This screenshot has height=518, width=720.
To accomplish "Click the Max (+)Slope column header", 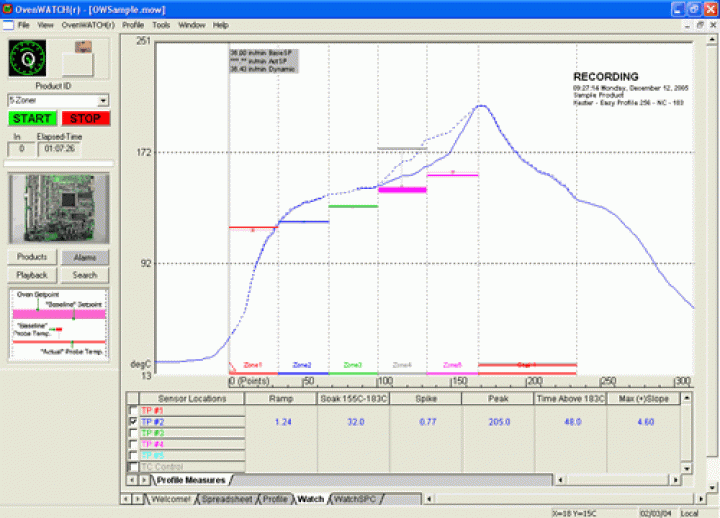I will coord(643,399).
